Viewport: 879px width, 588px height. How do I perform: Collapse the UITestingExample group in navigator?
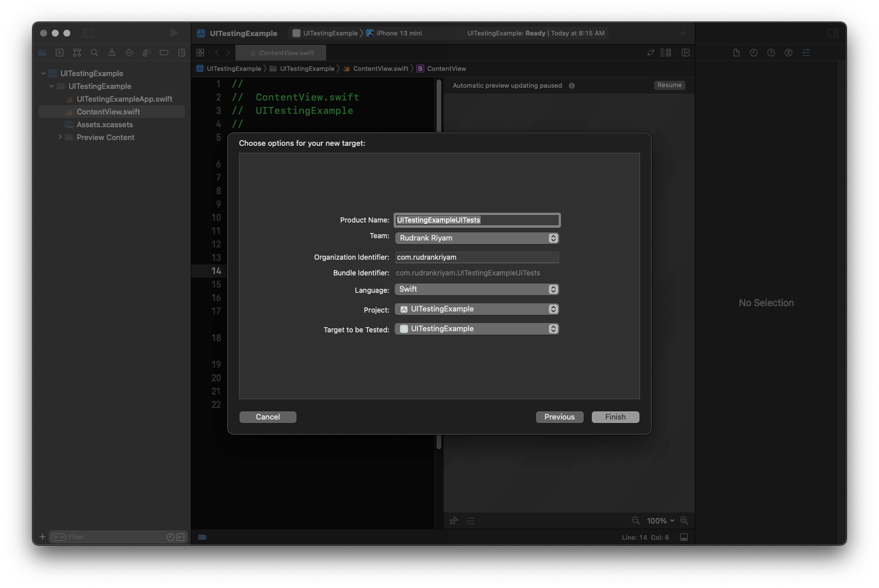(x=51, y=86)
